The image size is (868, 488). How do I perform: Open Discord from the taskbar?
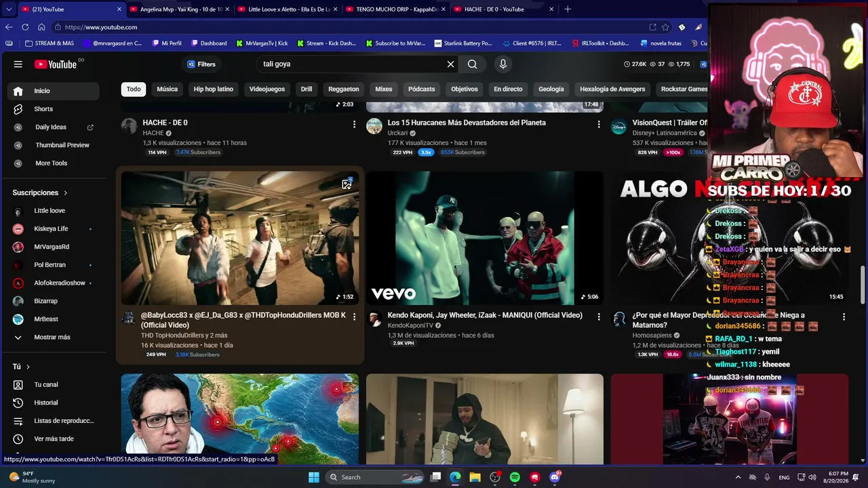(555, 477)
